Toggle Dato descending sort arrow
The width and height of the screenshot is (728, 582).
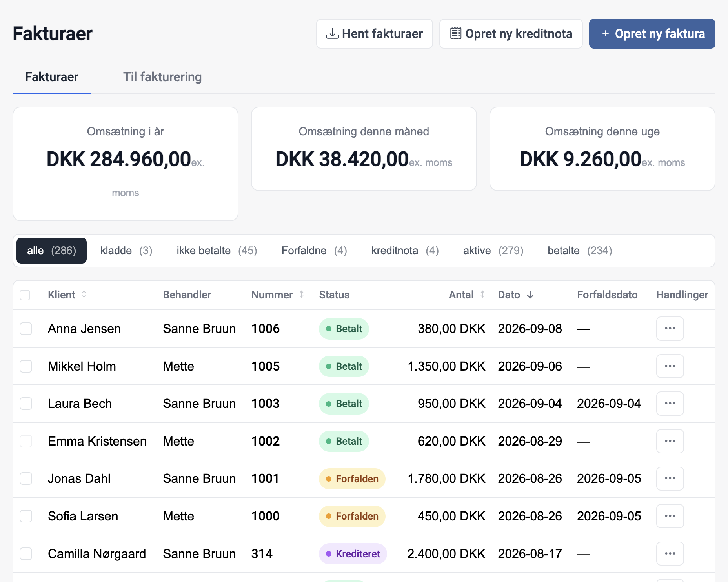tap(530, 295)
